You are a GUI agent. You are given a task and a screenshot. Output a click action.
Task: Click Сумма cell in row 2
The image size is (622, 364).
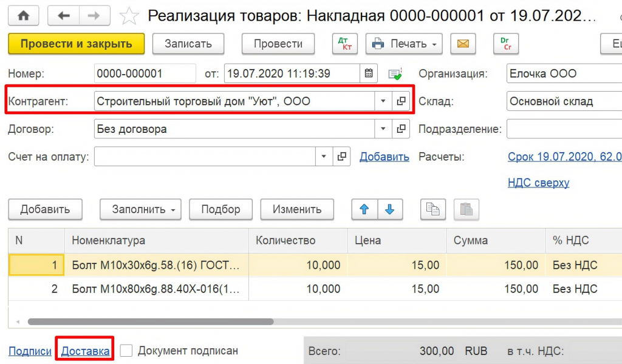tap(496, 289)
